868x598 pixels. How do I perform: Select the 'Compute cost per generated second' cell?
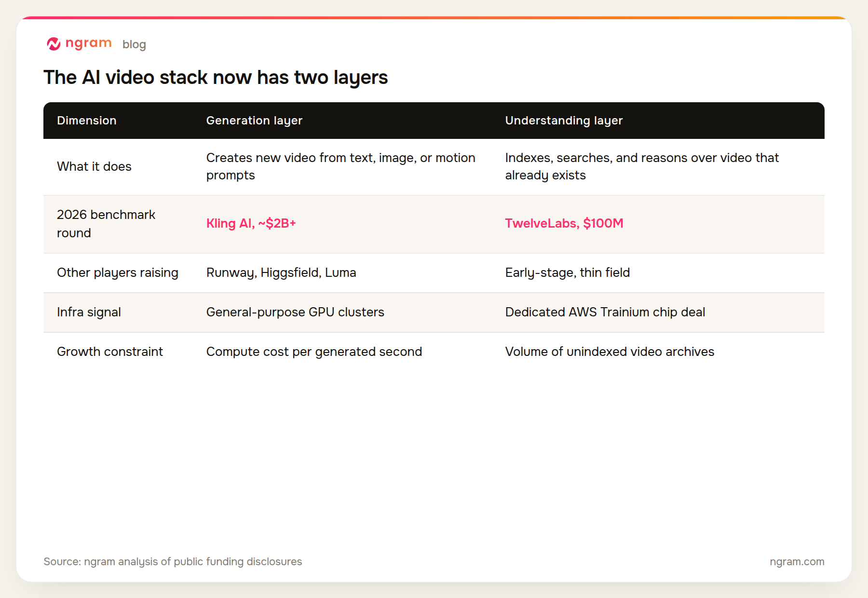click(x=314, y=352)
